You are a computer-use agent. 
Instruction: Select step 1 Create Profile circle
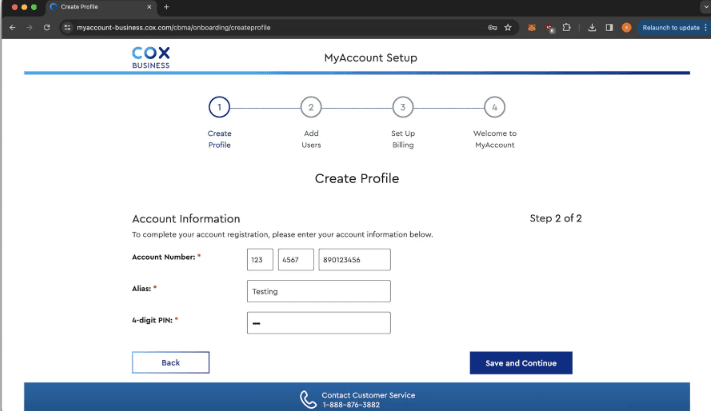pyautogui.click(x=219, y=107)
